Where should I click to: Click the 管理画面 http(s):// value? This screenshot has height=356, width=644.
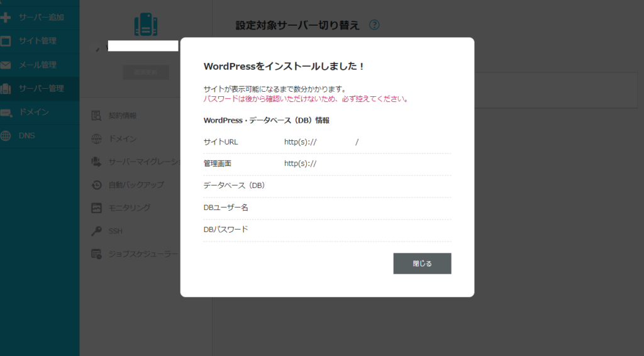tap(300, 164)
